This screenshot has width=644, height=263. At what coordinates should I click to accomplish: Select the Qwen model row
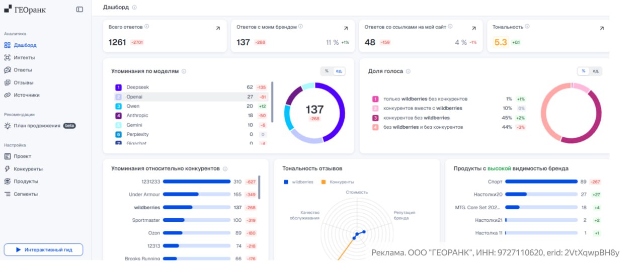[x=192, y=106]
